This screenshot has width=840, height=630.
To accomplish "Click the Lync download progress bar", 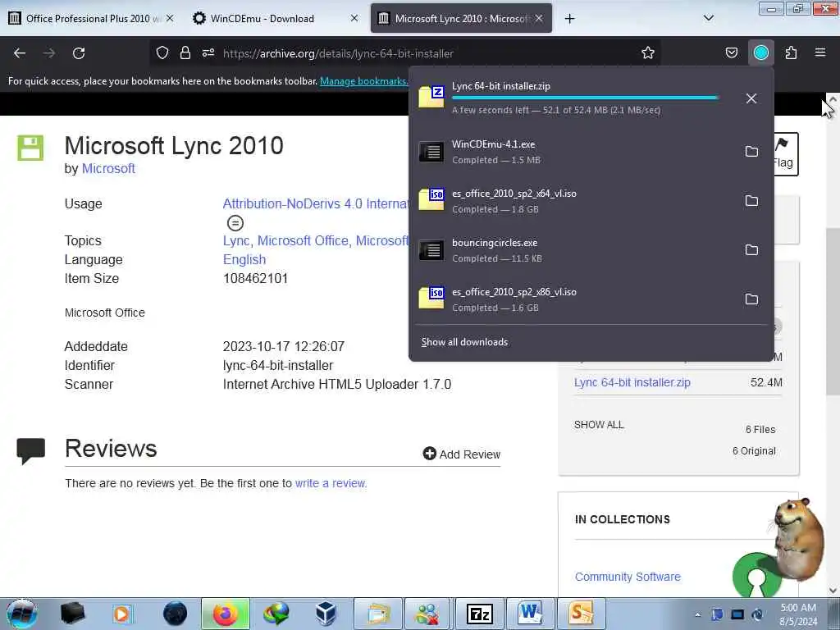I will click(585, 98).
